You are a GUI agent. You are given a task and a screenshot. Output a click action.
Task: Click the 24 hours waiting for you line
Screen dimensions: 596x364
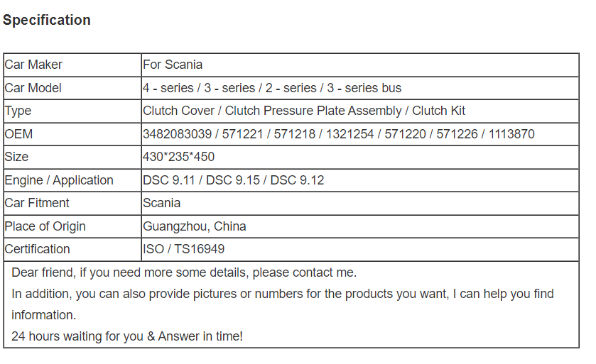pos(127,336)
